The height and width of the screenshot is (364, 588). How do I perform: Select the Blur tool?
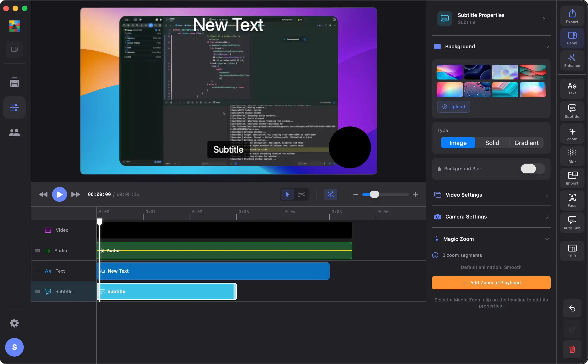(x=572, y=156)
